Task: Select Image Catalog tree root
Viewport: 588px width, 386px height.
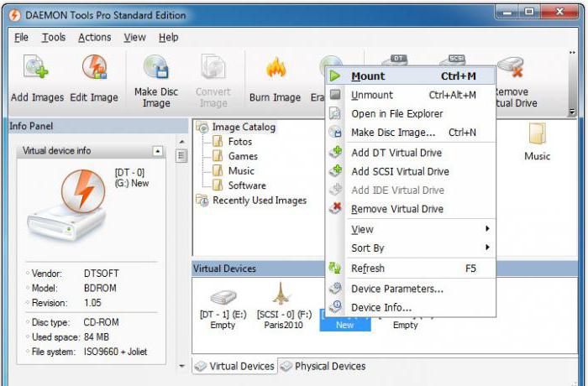Action: coord(237,127)
